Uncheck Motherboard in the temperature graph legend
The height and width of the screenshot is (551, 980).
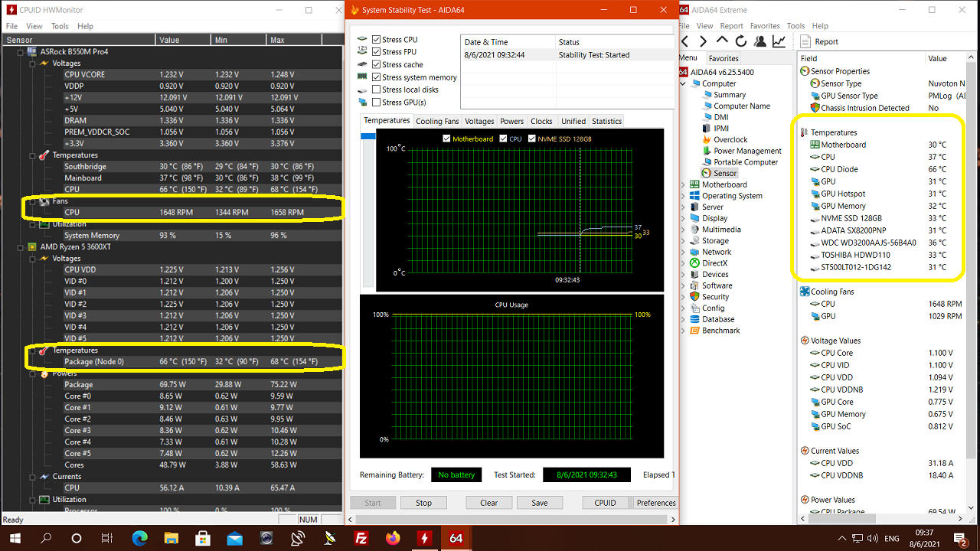(447, 139)
